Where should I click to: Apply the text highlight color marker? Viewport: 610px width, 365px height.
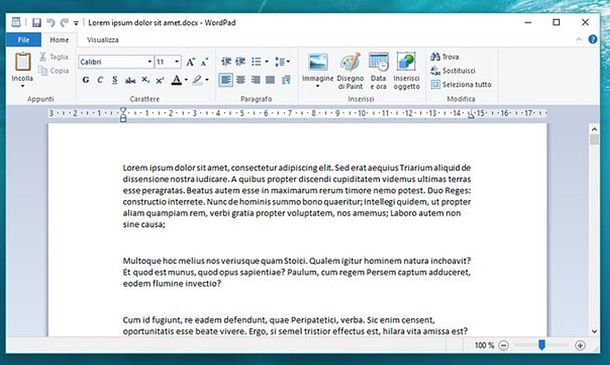coord(197,80)
